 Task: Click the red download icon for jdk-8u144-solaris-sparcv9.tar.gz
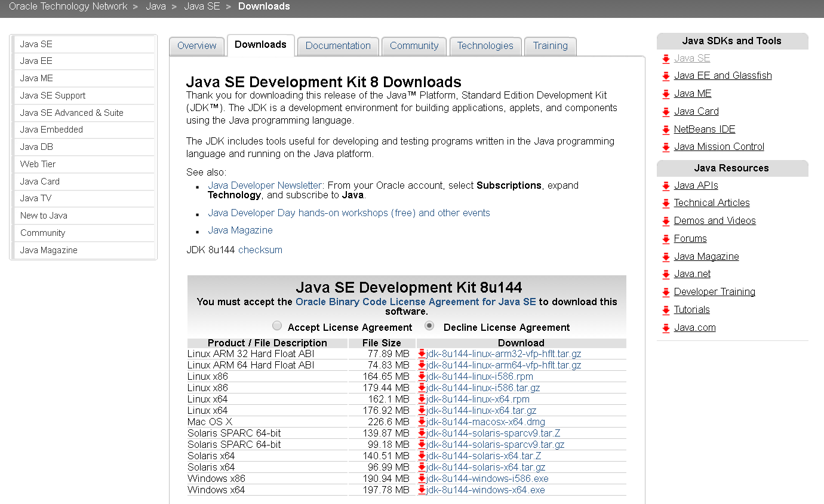(422, 445)
